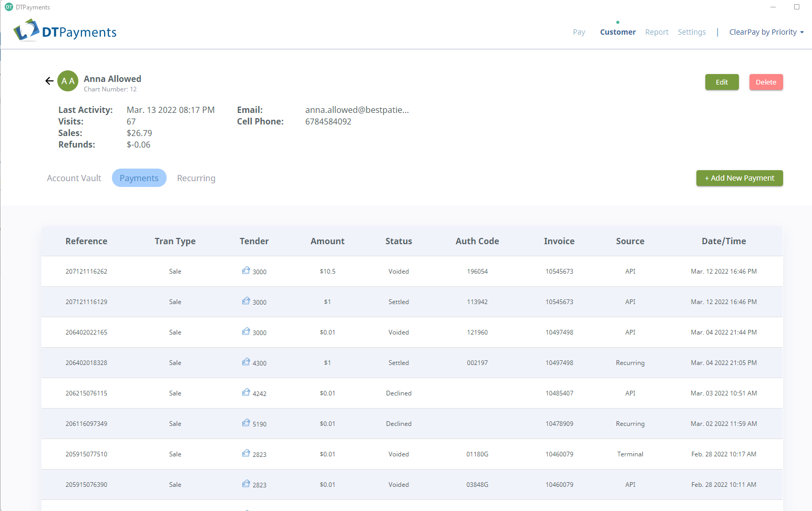Click the Terminal source cell
Viewport: 812px width, 511px height.
point(630,454)
